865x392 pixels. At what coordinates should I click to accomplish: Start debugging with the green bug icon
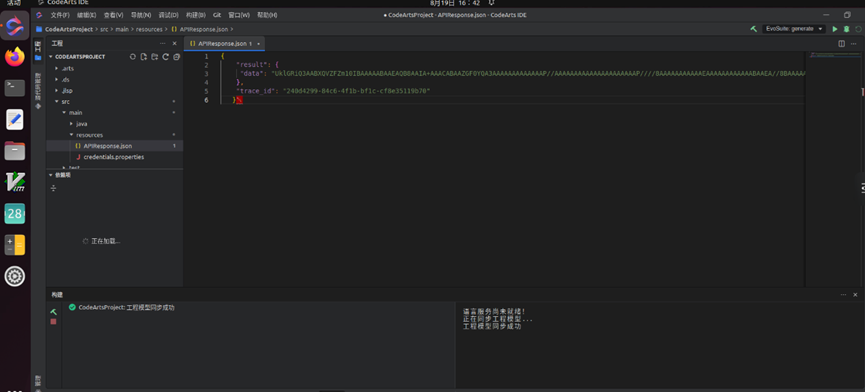point(846,29)
